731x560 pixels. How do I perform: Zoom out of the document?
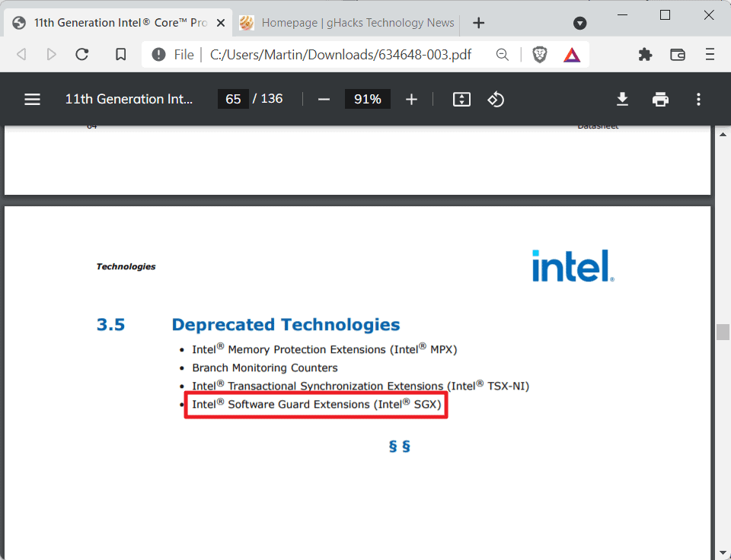pyautogui.click(x=324, y=99)
